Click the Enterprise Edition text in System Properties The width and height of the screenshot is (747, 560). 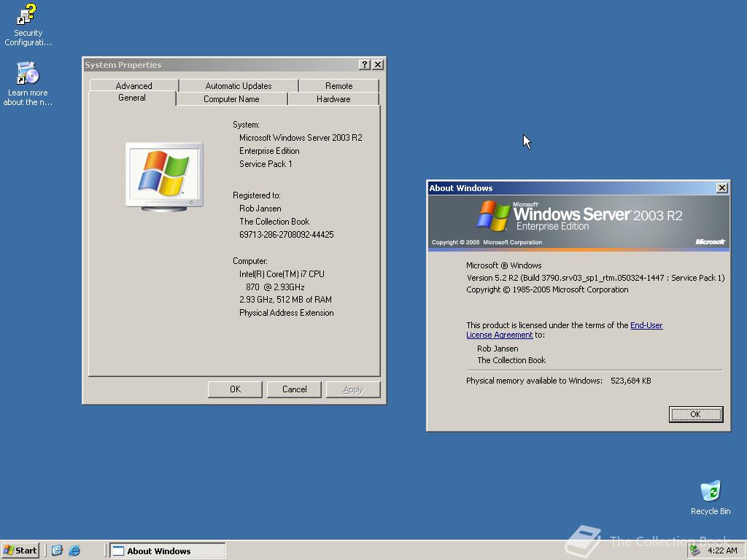coord(269,151)
